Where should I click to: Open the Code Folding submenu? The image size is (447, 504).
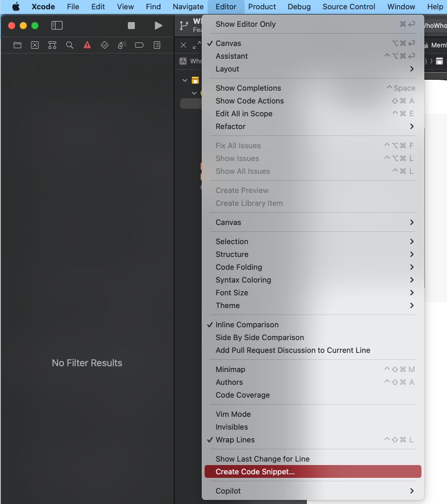pos(313,267)
